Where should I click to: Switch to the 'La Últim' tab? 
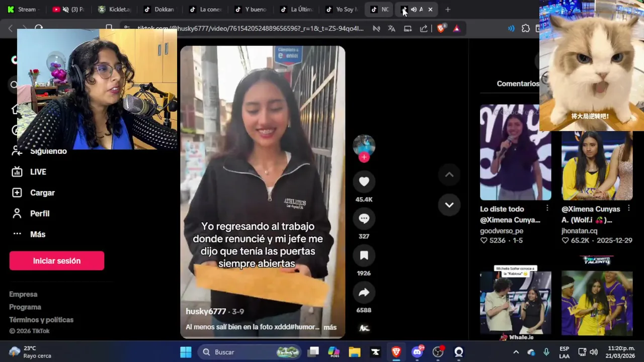(x=296, y=9)
